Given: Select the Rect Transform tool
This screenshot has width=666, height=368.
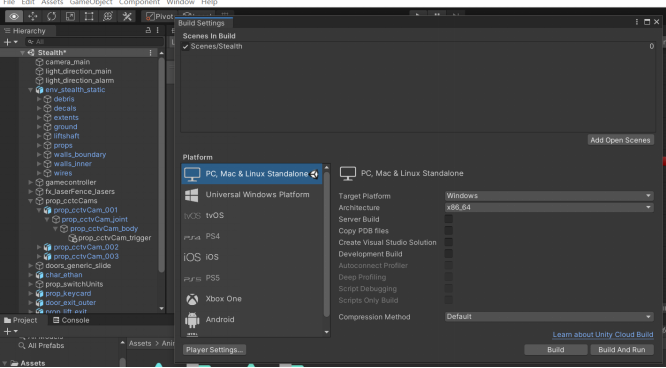Looking at the screenshot, I should (x=89, y=17).
